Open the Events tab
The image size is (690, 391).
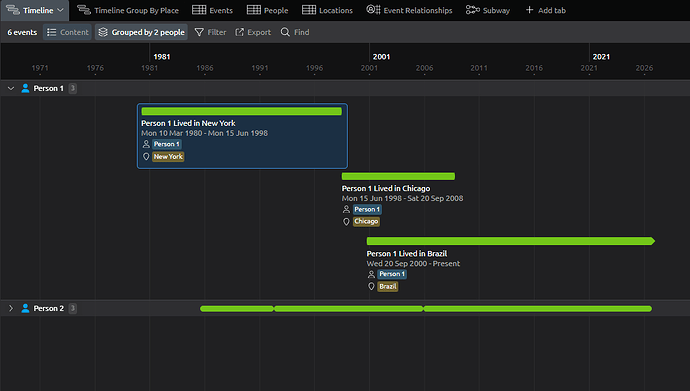212,10
